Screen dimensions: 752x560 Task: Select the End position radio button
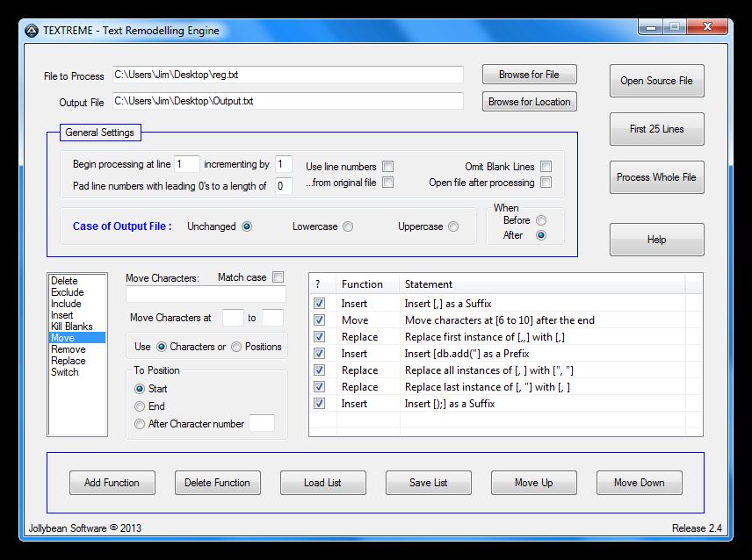pos(140,406)
